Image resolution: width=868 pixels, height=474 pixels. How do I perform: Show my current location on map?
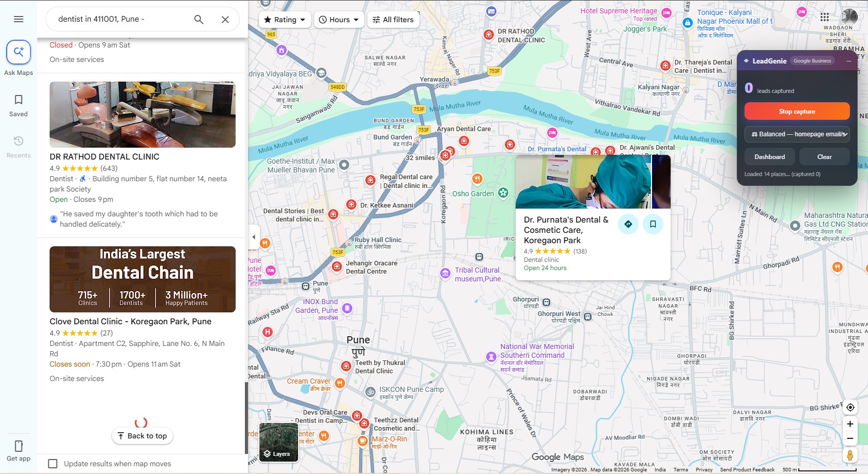(850, 407)
